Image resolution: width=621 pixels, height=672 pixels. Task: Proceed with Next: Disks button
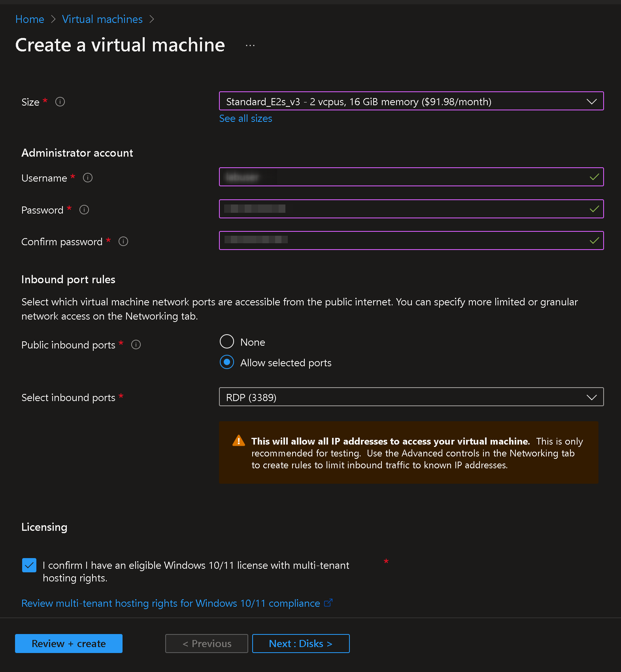301,644
